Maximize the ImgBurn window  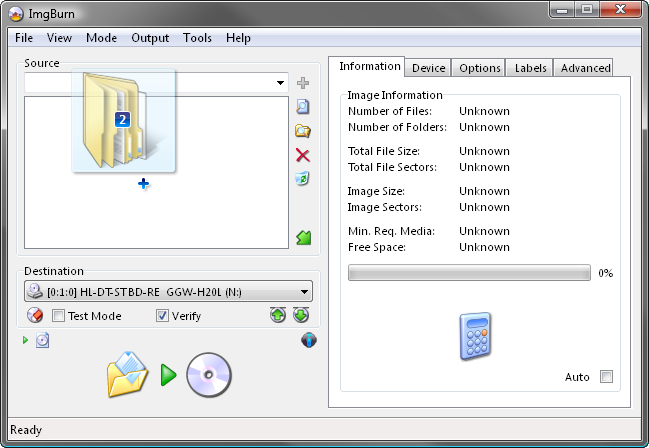587,10
